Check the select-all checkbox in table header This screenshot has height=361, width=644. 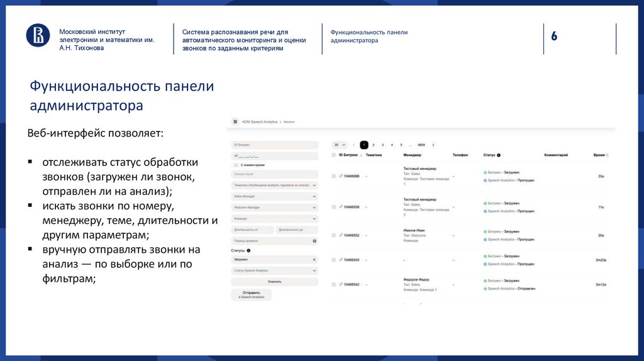tap(333, 155)
